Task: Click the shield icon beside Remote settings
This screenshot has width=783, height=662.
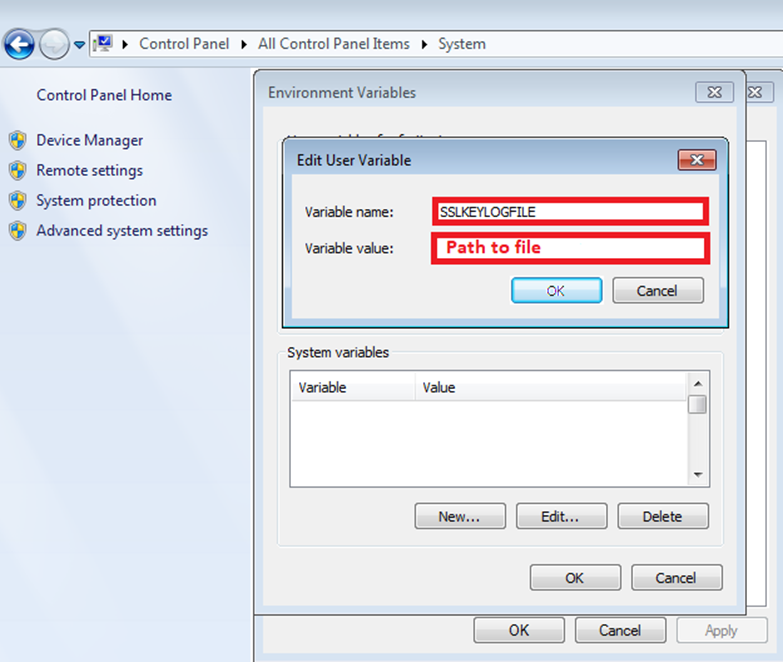Action: click(x=17, y=171)
